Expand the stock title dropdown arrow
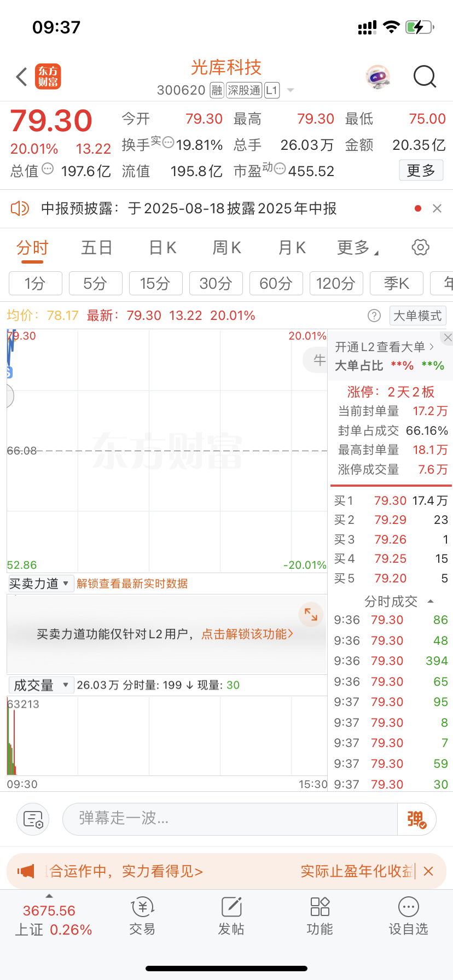 [291, 90]
